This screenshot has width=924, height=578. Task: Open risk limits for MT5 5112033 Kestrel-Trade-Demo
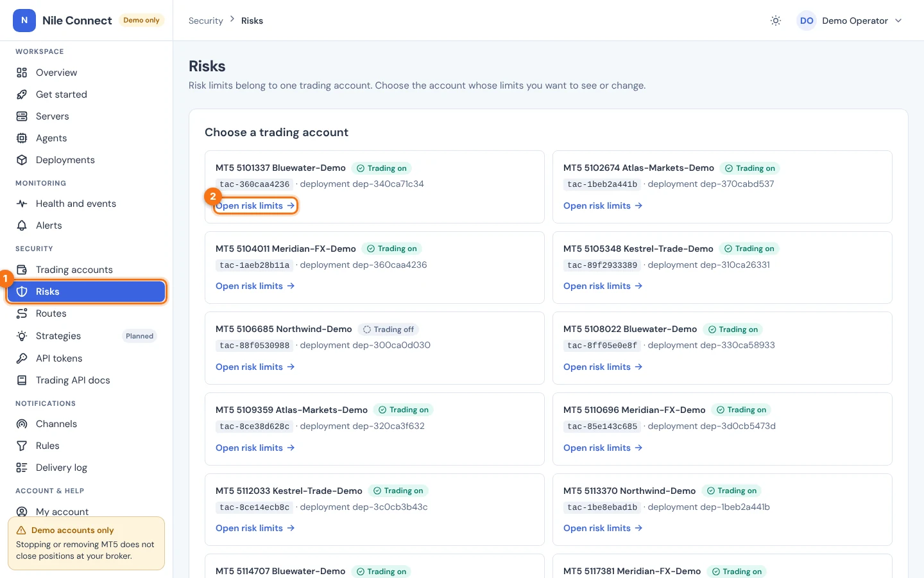pyautogui.click(x=255, y=528)
